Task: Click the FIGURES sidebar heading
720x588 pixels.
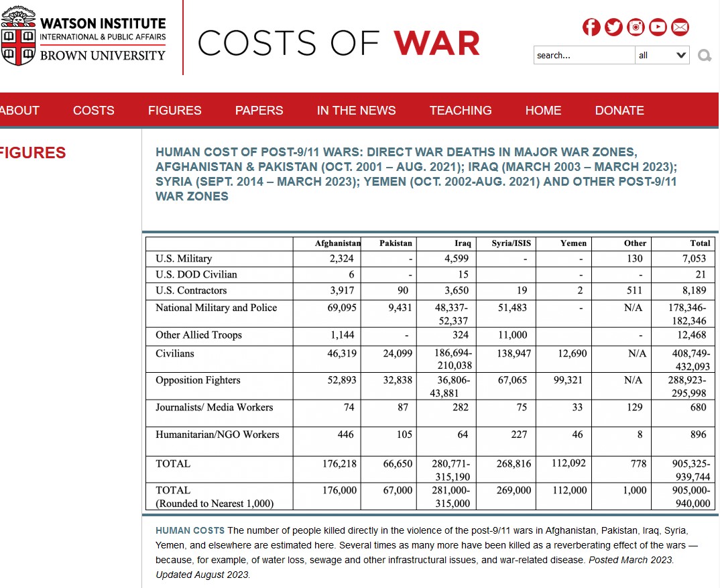Action: point(33,152)
